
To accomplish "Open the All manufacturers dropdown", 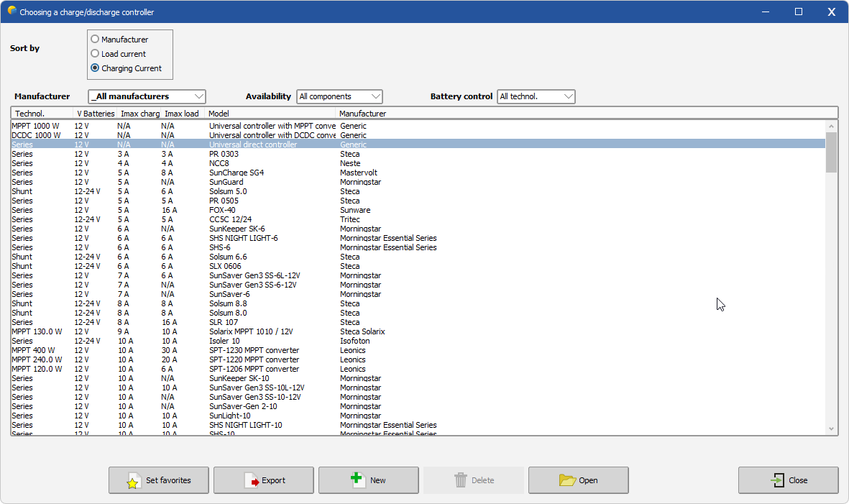I will 147,96.
